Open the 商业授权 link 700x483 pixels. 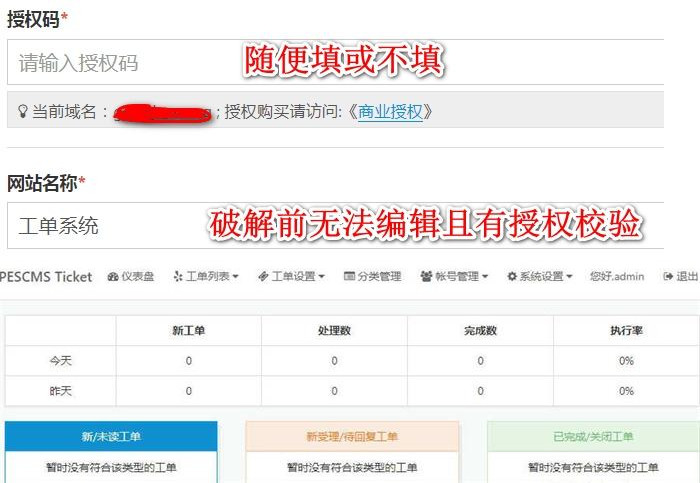tap(390, 112)
